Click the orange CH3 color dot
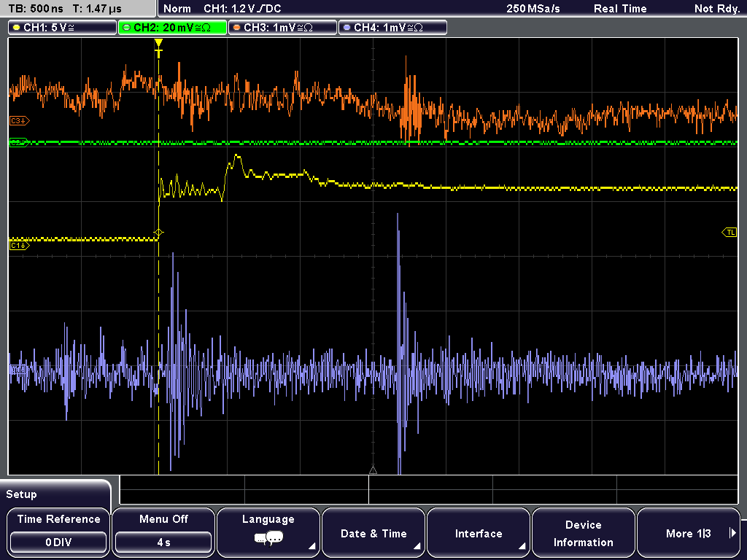The width and height of the screenshot is (747, 560). (x=237, y=28)
